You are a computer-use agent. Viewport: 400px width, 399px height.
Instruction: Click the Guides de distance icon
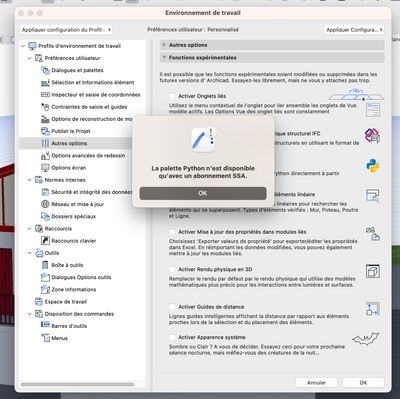pos(372,309)
